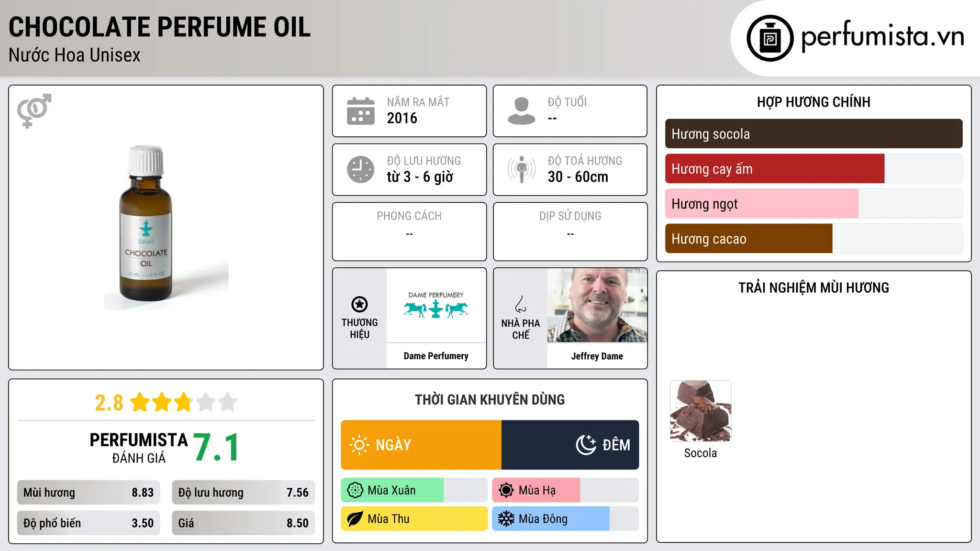This screenshot has height=551, width=980.
Task: Click the Mùa Đông season bar
Action: (566, 519)
